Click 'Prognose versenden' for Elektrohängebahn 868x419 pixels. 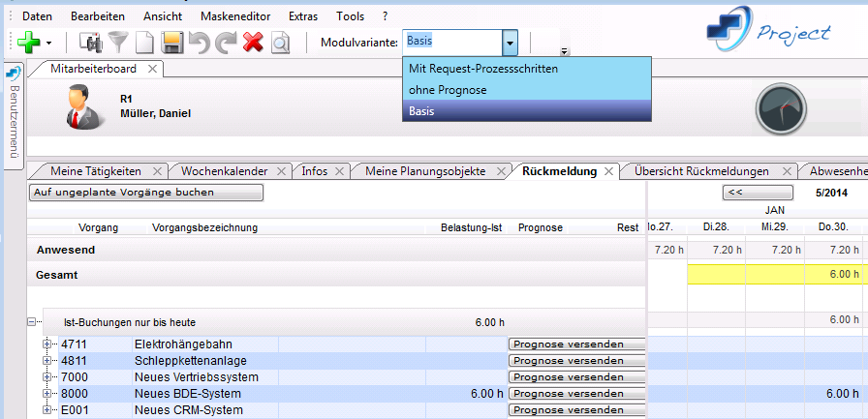(576, 344)
